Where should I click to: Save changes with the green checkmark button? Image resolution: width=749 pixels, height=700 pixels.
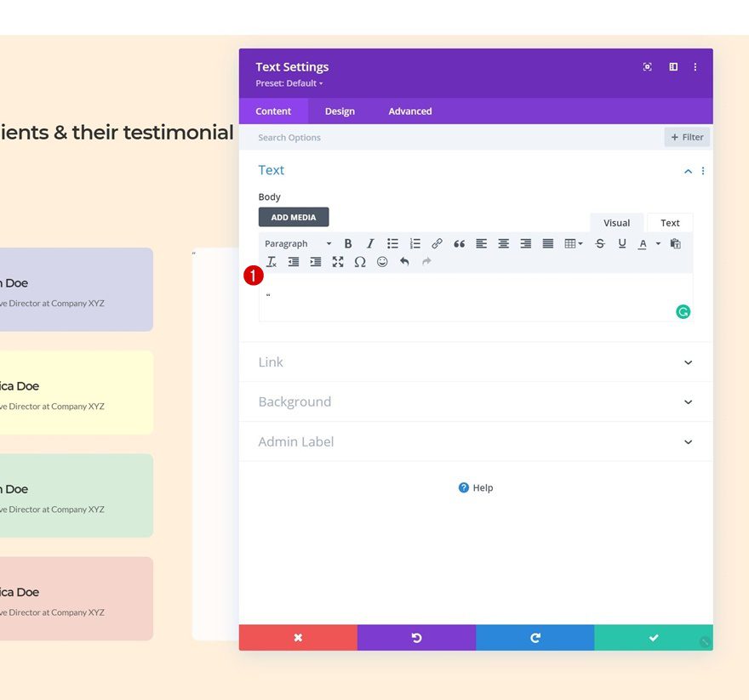[654, 637]
